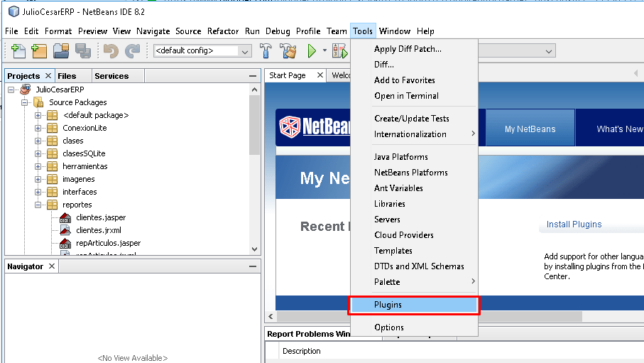644x363 pixels.
Task: Click the Open Project toolbar icon
Action: [x=61, y=51]
